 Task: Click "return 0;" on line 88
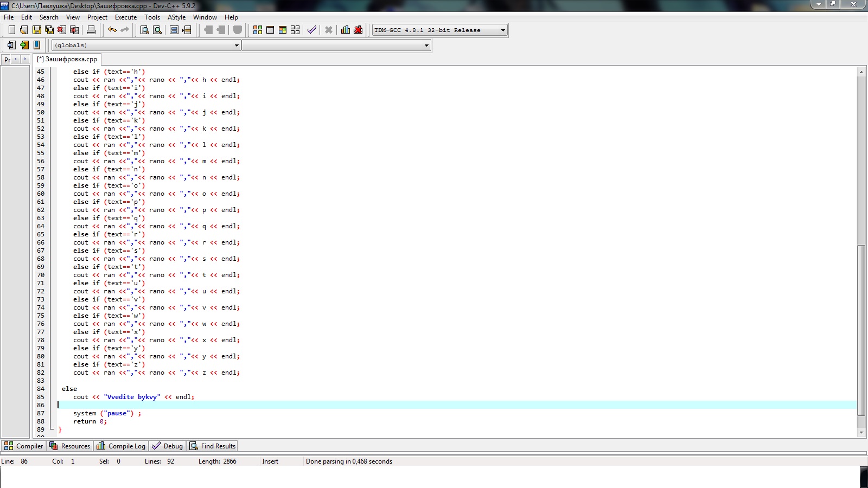click(x=90, y=421)
